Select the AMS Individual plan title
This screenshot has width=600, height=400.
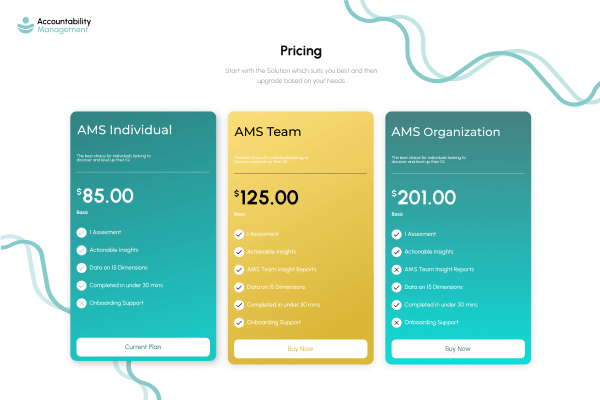[125, 130]
